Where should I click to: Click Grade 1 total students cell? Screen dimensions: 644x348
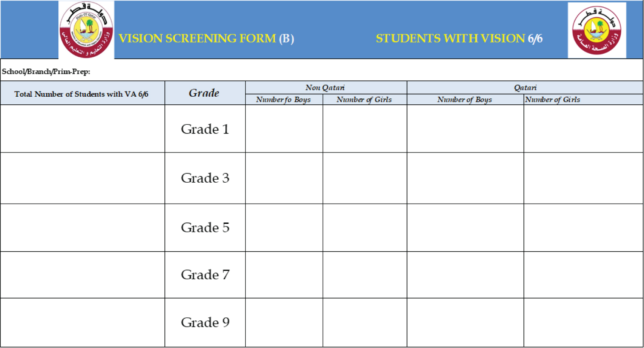82,128
